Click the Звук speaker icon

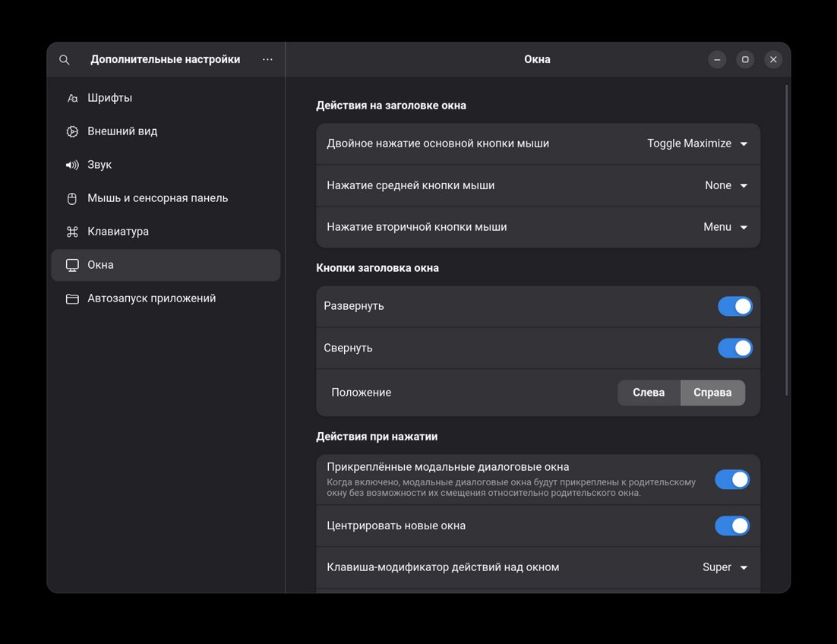[x=72, y=165]
